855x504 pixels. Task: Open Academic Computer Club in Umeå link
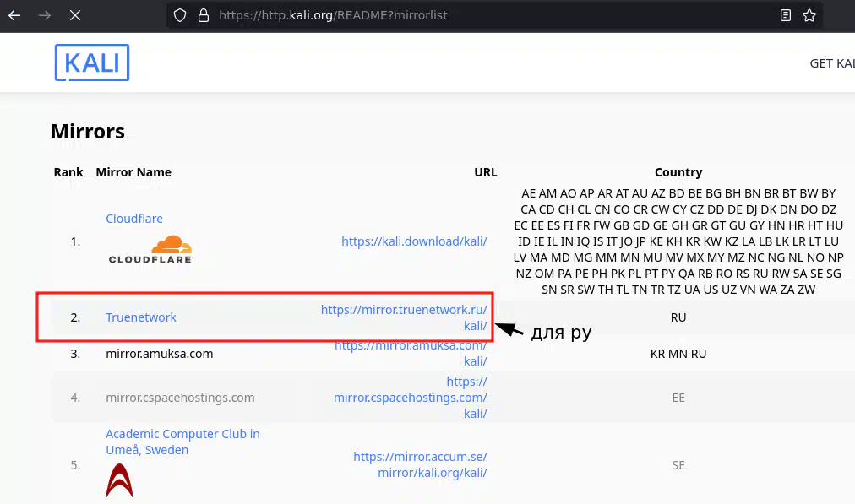182,442
